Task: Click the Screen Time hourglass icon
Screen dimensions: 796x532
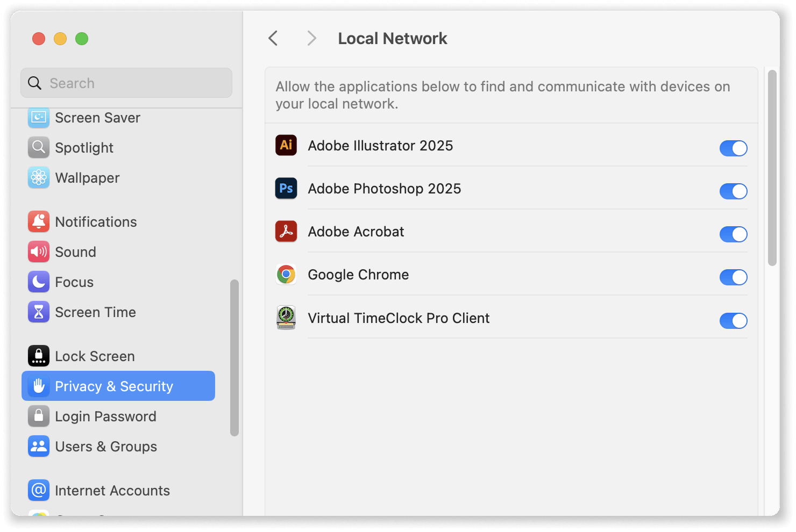Action: tap(39, 312)
